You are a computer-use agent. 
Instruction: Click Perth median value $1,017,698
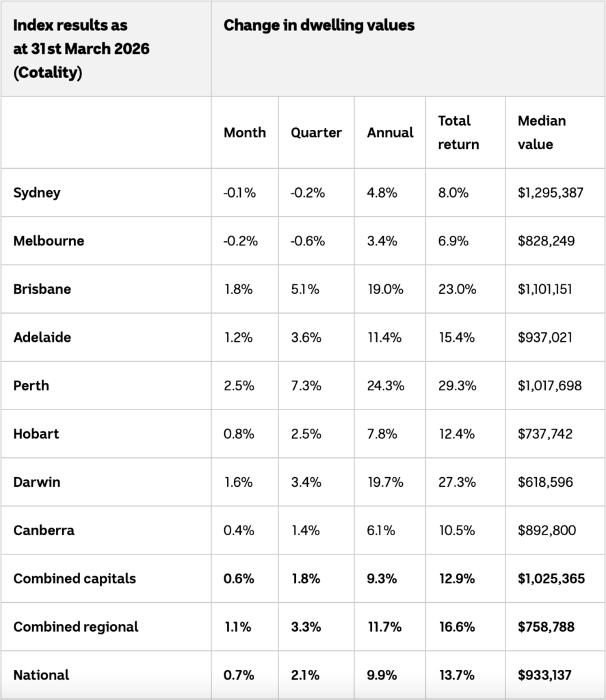550,386
